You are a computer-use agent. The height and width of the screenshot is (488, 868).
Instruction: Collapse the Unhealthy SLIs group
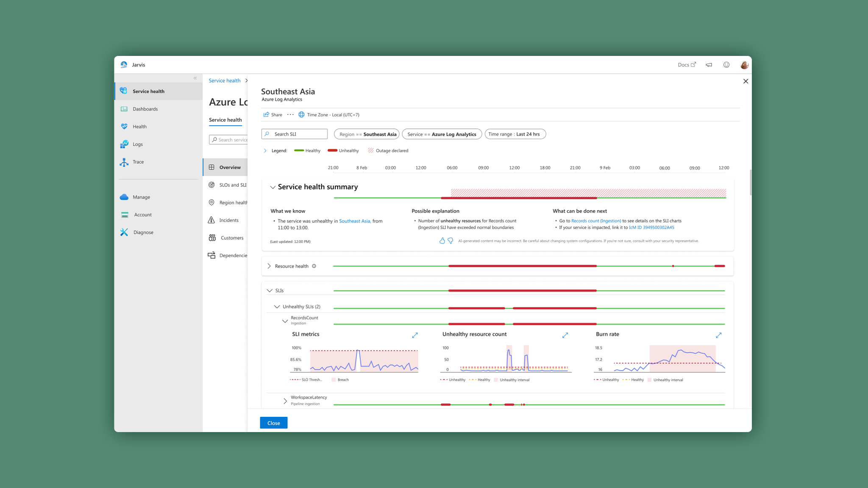(x=277, y=307)
